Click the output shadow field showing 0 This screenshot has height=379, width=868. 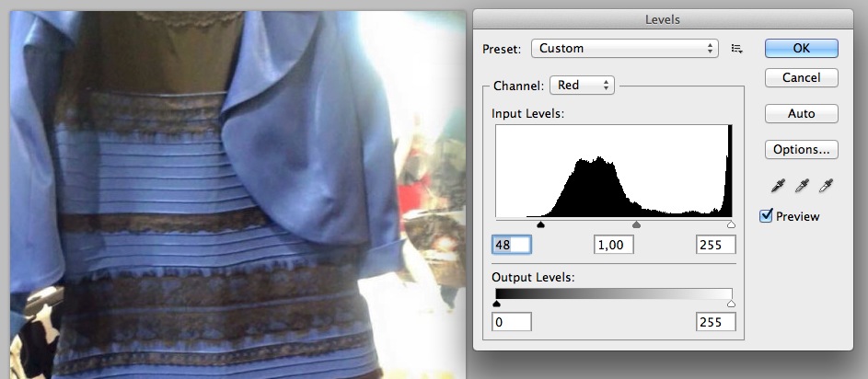pos(512,321)
